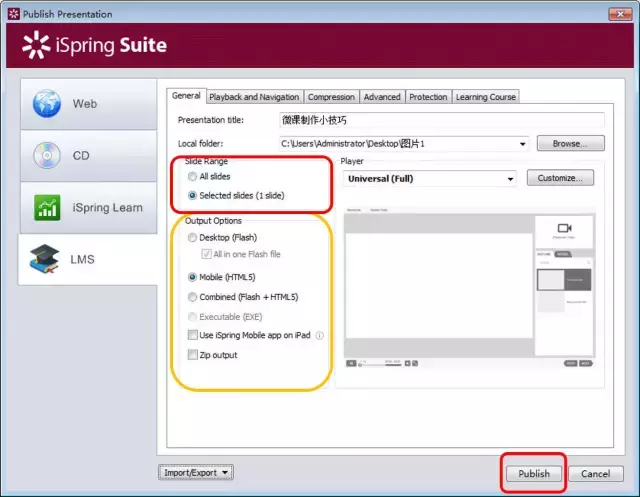
Task: Select the Web globe icon
Action: (47, 104)
